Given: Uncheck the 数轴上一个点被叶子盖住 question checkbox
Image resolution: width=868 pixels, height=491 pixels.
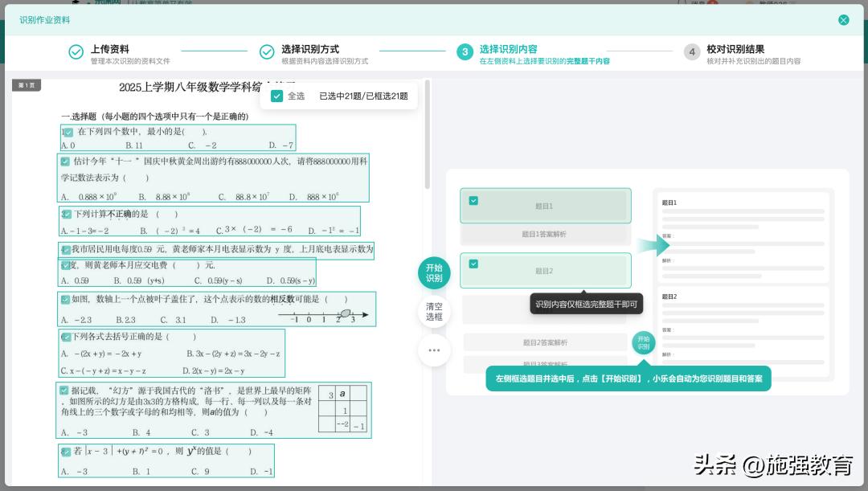Looking at the screenshot, I should pyautogui.click(x=65, y=300).
